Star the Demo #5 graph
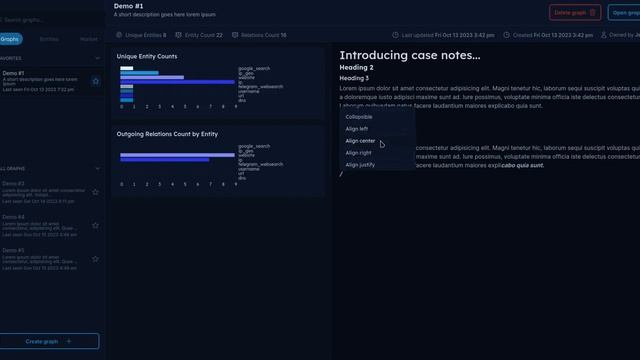Image resolution: width=640 pixels, height=360 pixels. coord(96,259)
